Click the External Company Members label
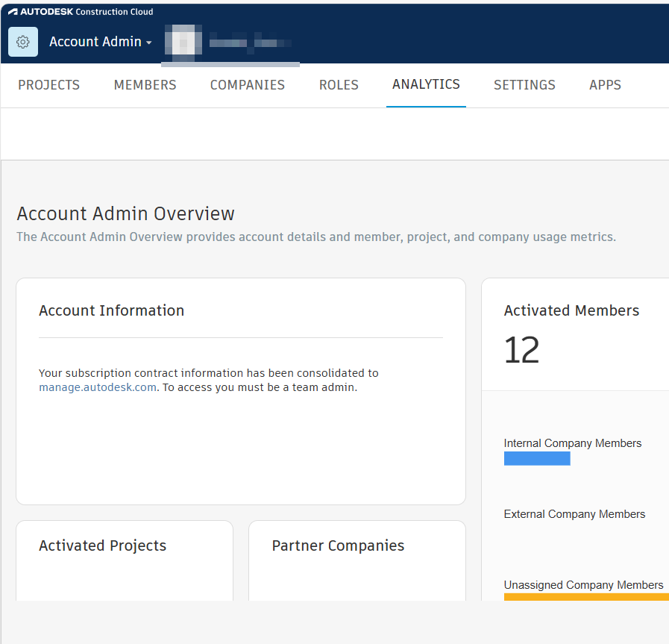669x644 pixels. (574, 514)
